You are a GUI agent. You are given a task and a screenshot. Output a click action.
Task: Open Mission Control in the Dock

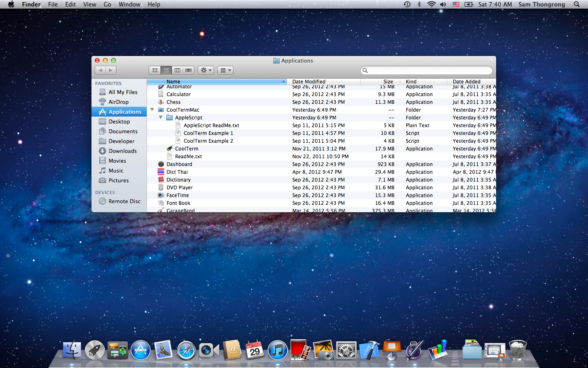point(118,350)
